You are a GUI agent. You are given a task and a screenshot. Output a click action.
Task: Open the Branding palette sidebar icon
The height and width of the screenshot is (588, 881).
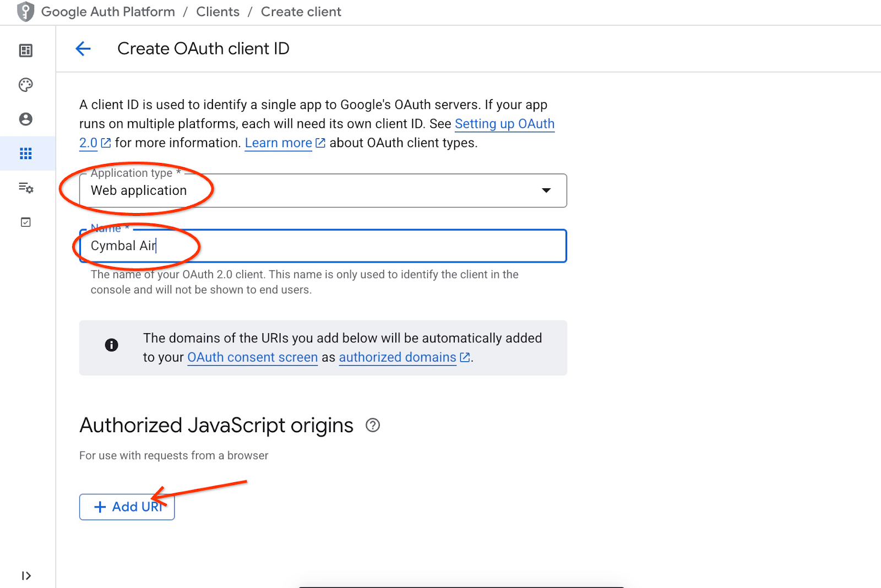click(26, 85)
